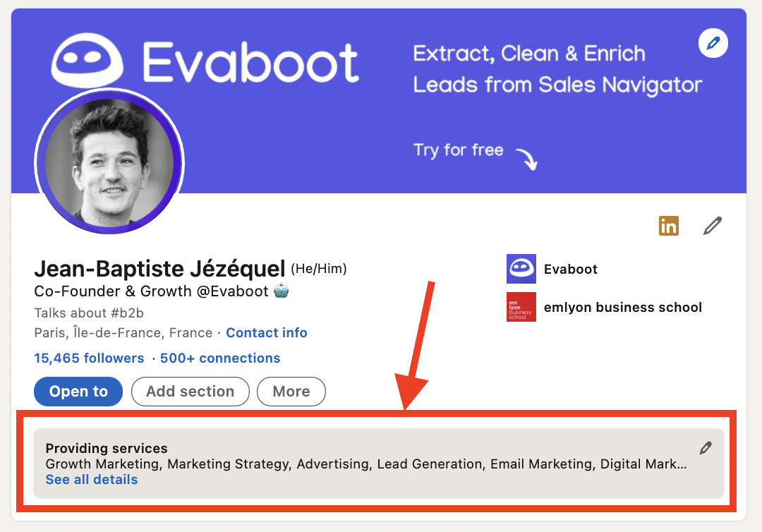Viewport: 762px width, 532px height.
Task: Click the name Jean-Baptiste Jézéquel
Action: (159, 269)
